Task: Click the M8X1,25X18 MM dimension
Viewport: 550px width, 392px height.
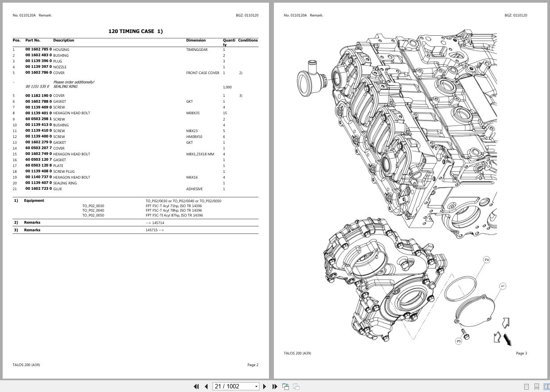Action: click(200, 154)
